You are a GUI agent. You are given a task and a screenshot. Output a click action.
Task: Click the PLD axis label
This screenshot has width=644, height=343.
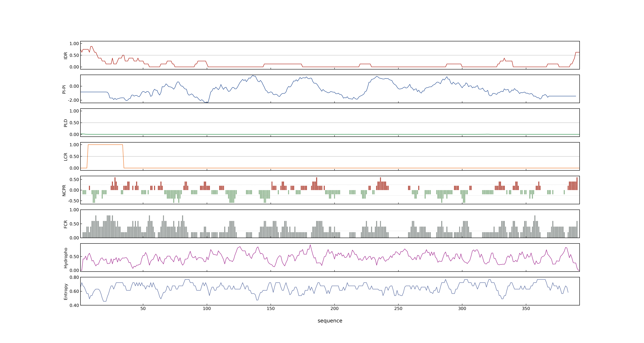click(x=66, y=123)
